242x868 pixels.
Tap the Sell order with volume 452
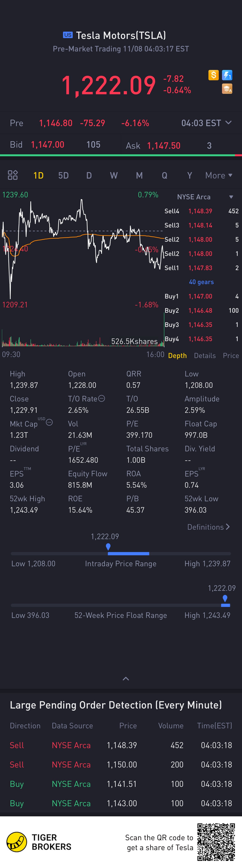tap(121, 745)
